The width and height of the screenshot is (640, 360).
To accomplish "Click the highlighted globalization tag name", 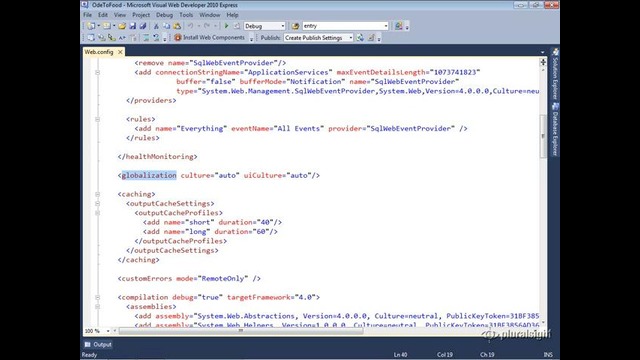I will pyautogui.click(x=149, y=176).
